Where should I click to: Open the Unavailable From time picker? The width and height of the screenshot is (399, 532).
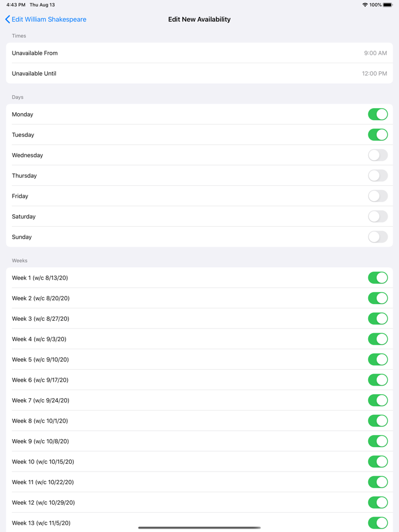[199, 53]
